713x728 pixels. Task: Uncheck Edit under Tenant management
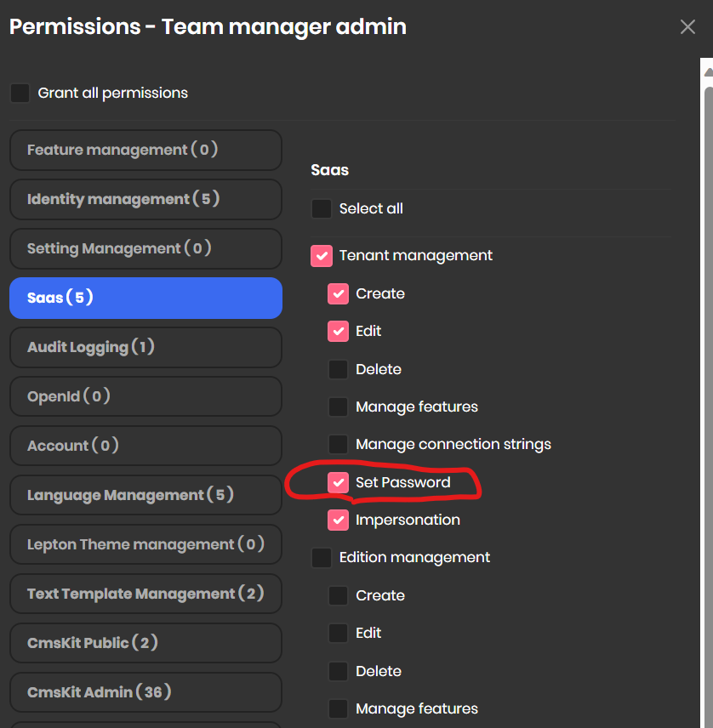click(x=339, y=332)
